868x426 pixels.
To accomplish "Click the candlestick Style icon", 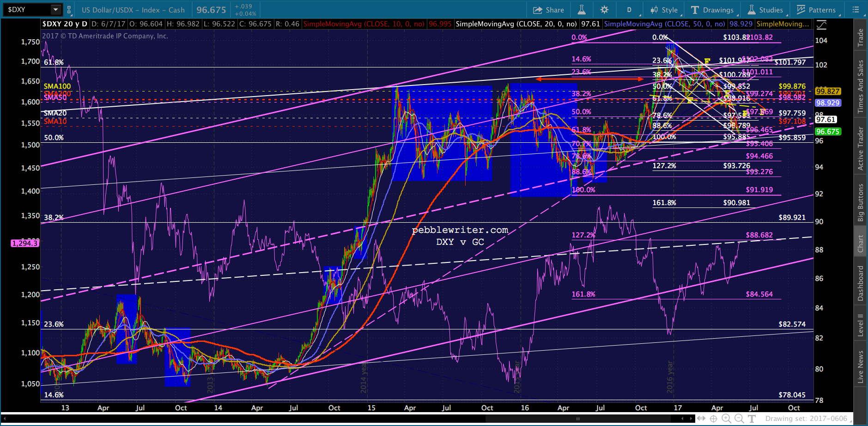I will click(654, 10).
